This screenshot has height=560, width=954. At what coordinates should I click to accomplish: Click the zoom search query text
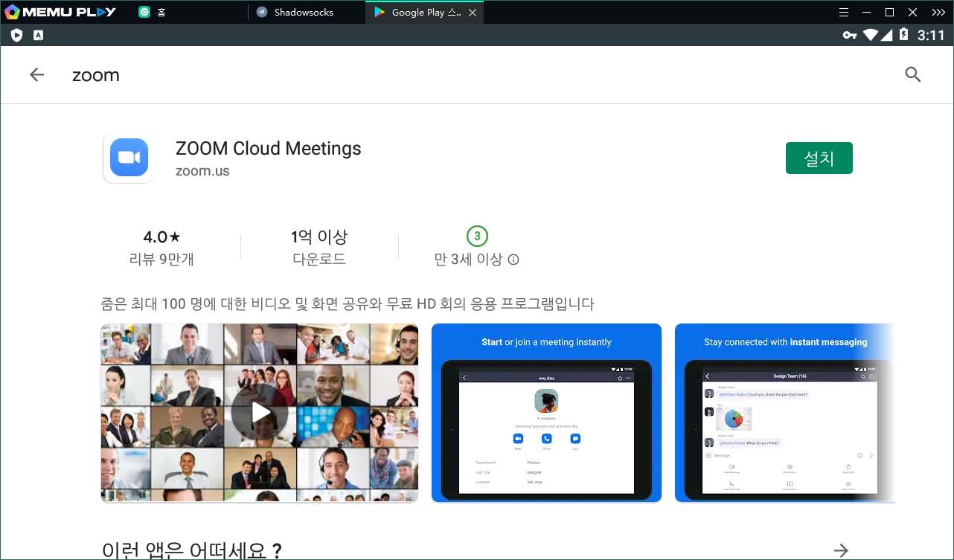[x=96, y=75]
